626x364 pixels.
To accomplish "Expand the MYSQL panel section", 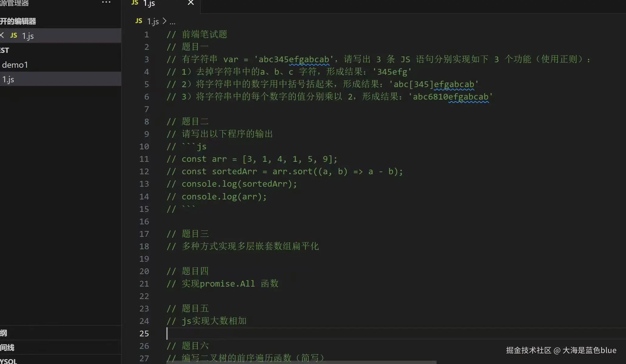I will [9, 361].
